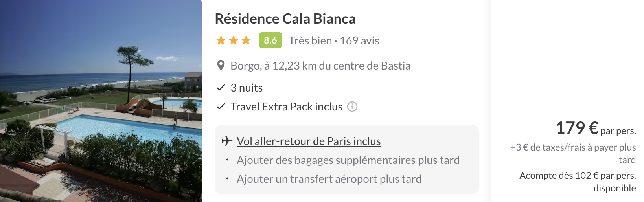Click the green 8.6 score badge

270,40
